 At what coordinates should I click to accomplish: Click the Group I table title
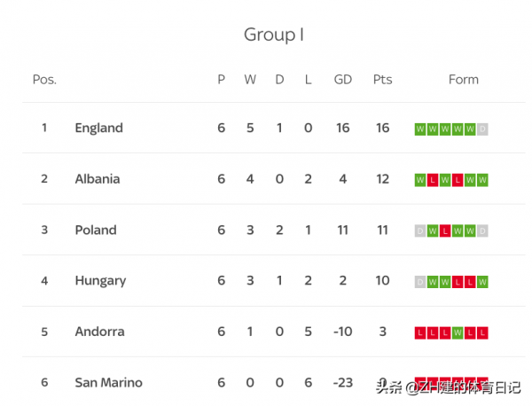(x=274, y=35)
